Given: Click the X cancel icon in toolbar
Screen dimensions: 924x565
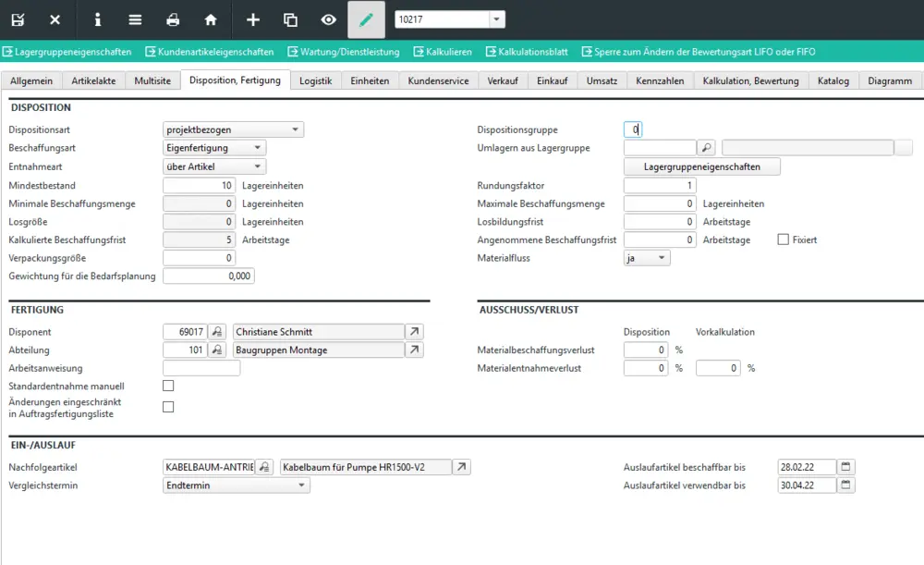Looking at the screenshot, I should [55, 19].
